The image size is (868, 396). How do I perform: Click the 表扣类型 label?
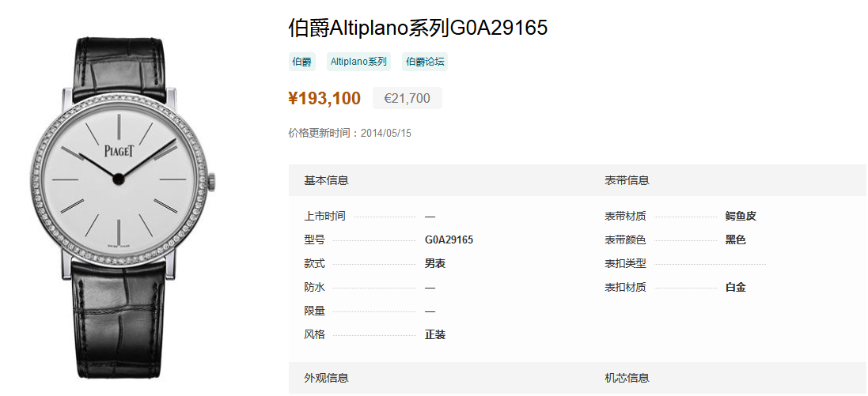pos(625,264)
